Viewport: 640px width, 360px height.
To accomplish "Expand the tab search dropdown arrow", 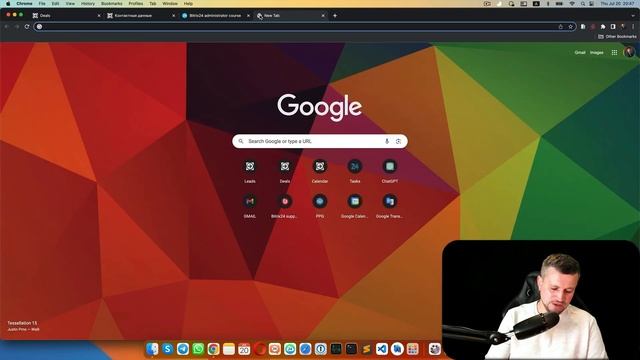I will [633, 16].
